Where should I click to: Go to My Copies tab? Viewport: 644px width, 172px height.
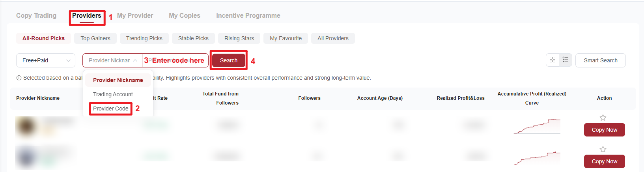point(185,16)
